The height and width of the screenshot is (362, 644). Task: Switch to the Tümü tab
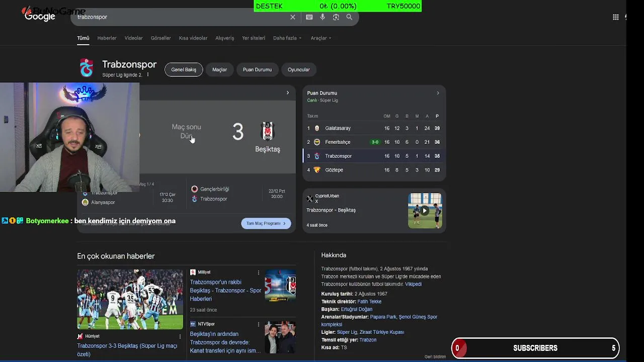(83, 38)
